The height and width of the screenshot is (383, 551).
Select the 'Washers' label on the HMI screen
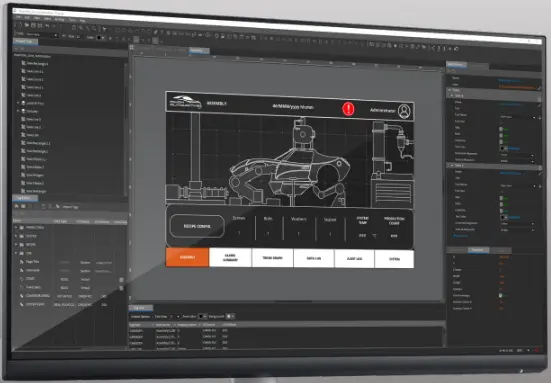[298, 219]
